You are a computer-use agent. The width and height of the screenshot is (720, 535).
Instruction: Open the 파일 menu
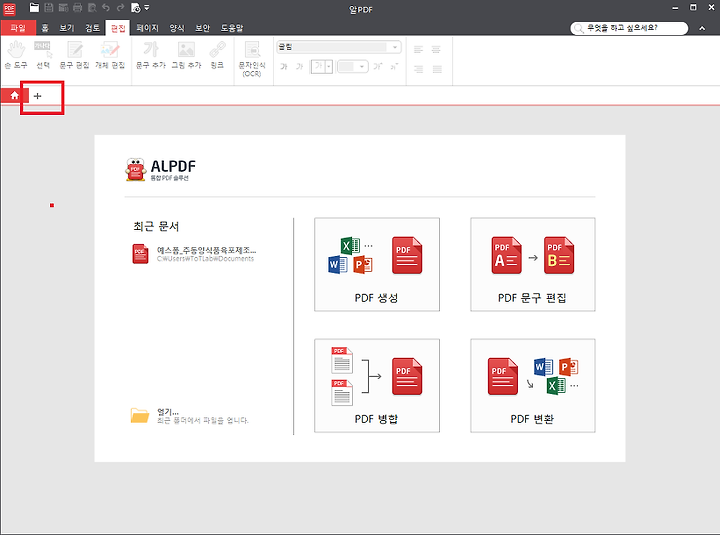pyautogui.click(x=18, y=28)
